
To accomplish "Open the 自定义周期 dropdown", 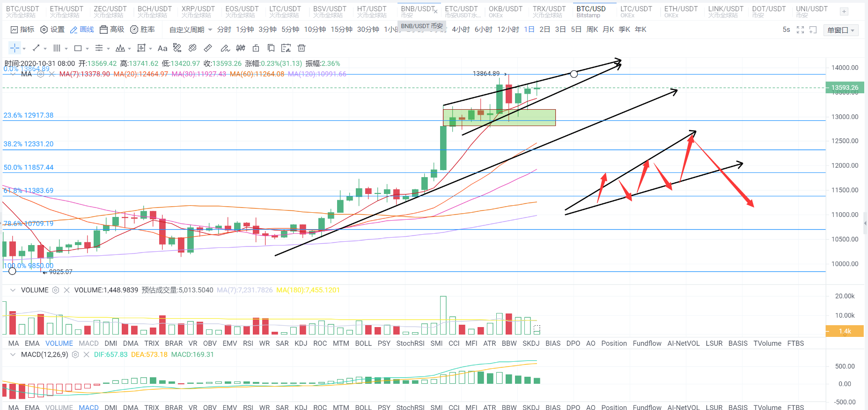I will tap(191, 30).
